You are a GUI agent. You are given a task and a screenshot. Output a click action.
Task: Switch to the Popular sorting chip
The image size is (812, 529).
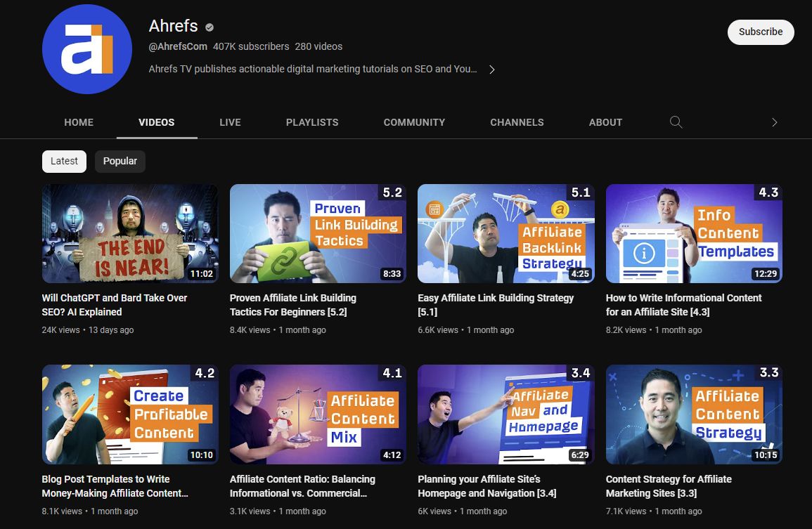(x=120, y=161)
